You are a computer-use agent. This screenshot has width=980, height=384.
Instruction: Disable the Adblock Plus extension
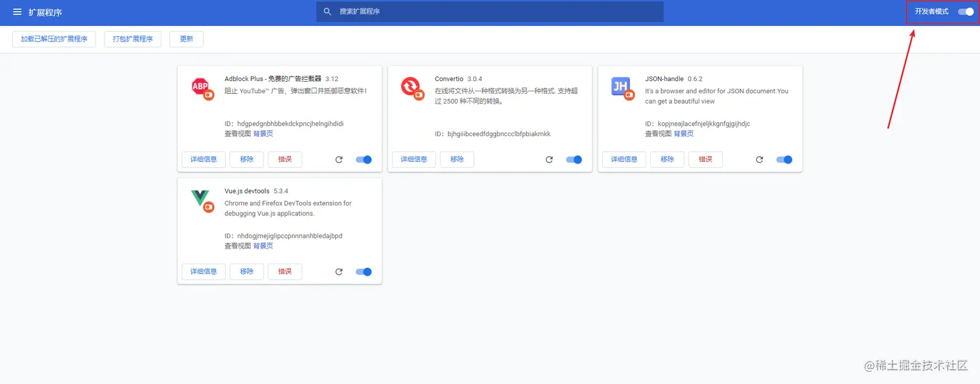[364, 159]
